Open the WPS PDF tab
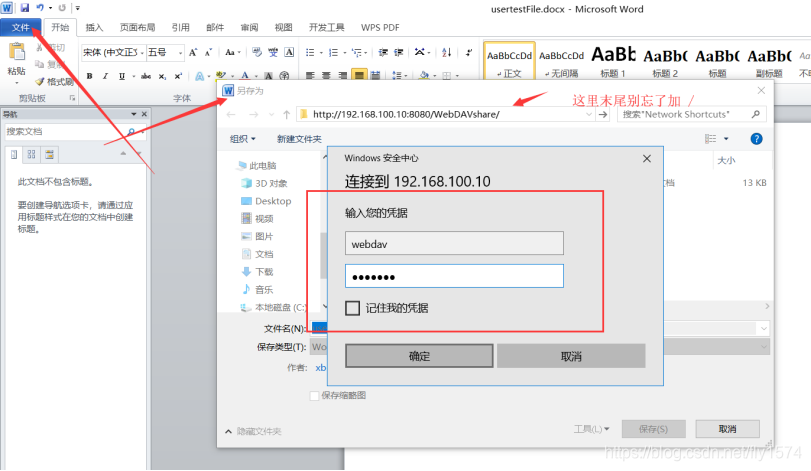 pos(380,27)
